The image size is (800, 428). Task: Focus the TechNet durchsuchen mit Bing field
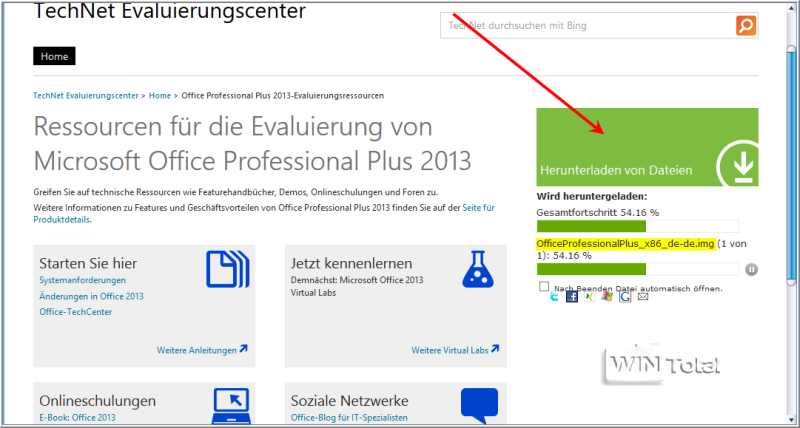click(x=588, y=26)
